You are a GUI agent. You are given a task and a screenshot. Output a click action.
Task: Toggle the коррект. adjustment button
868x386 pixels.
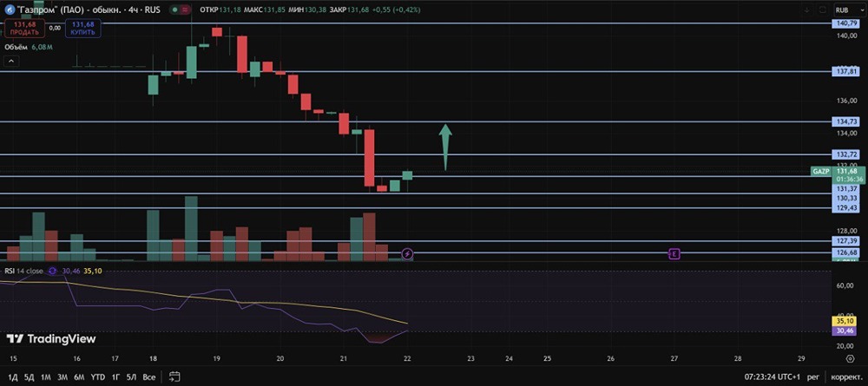(845, 377)
